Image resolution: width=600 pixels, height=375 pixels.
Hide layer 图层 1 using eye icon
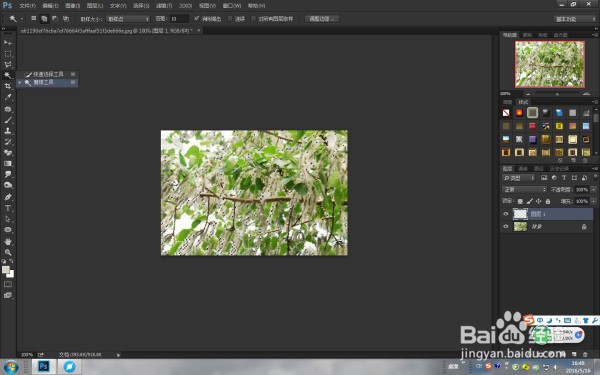click(x=506, y=214)
